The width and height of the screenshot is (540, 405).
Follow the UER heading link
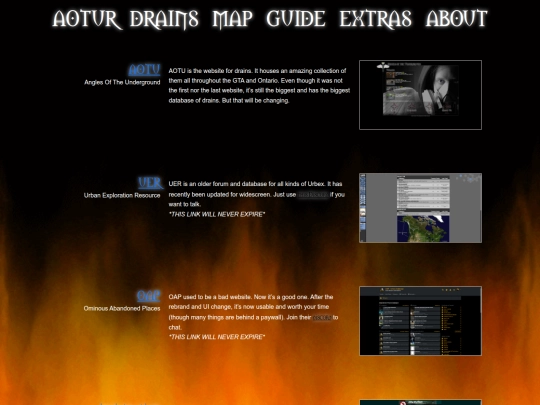[x=150, y=183]
